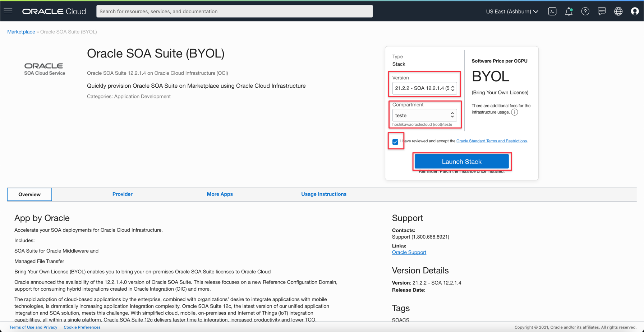The width and height of the screenshot is (644, 332).
Task: Click 'Managed File Transfer' text
Action: coord(39,261)
